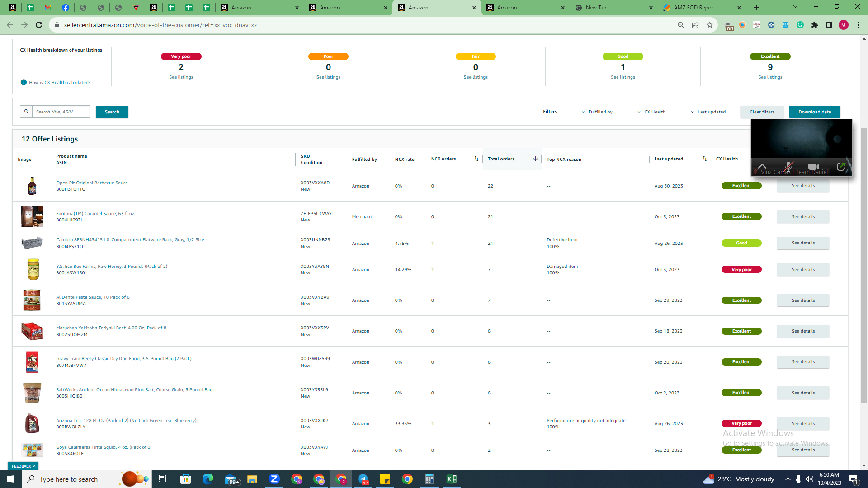The width and height of the screenshot is (868, 488).
Task: Click the teal Search button
Action: (112, 112)
